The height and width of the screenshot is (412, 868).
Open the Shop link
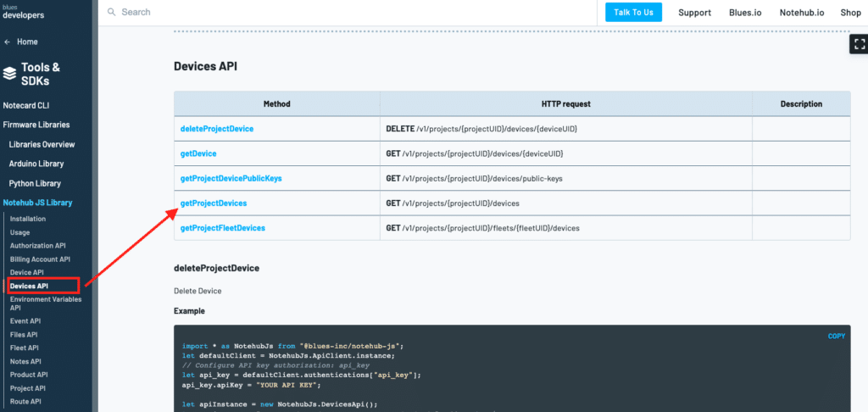(x=850, y=13)
